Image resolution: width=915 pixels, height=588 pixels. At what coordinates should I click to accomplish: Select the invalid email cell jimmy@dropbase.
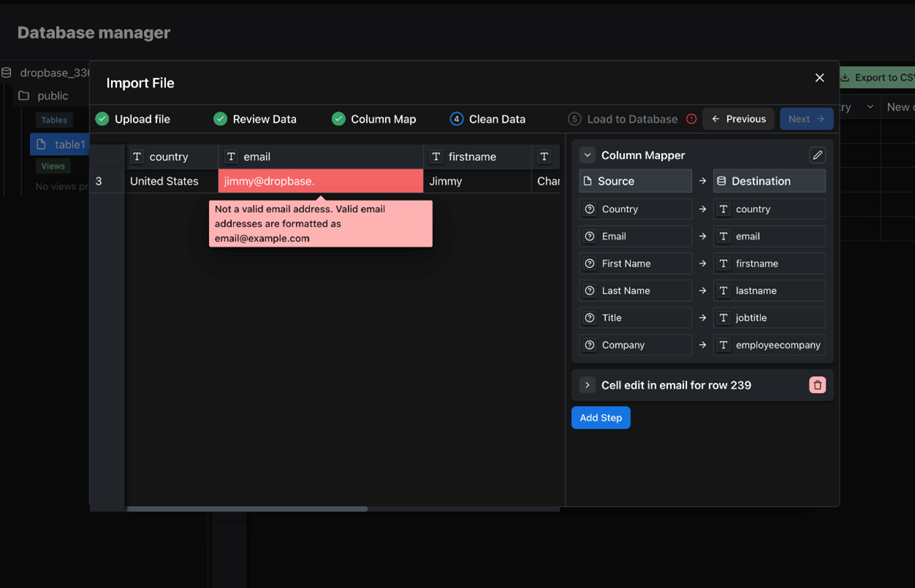(x=320, y=181)
